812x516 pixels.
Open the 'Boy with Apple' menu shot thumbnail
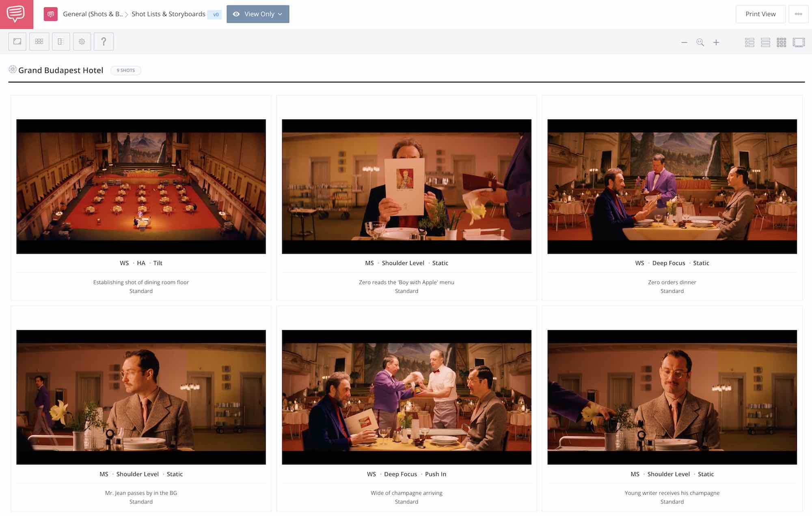[x=406, y=186]
